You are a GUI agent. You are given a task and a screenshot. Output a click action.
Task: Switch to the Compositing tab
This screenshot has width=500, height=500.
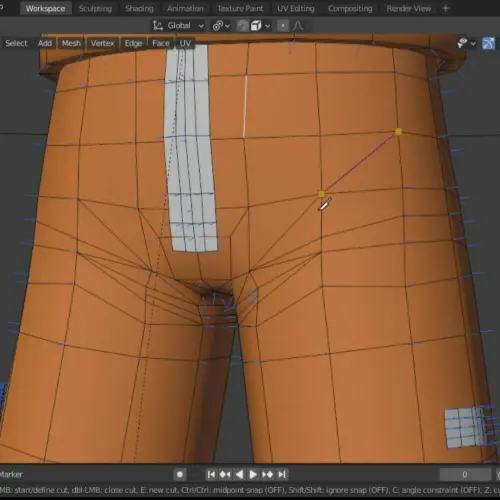pyautogui.click(x=350, y=8)
